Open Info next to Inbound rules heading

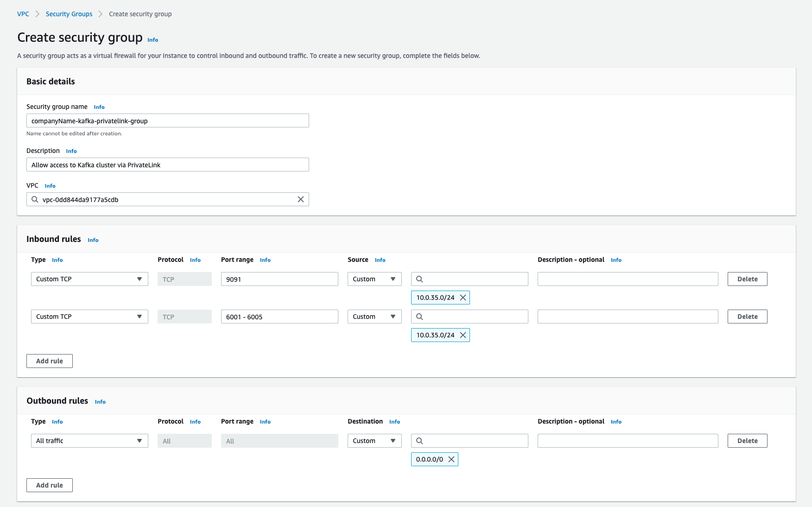click(x=93, y=240)
